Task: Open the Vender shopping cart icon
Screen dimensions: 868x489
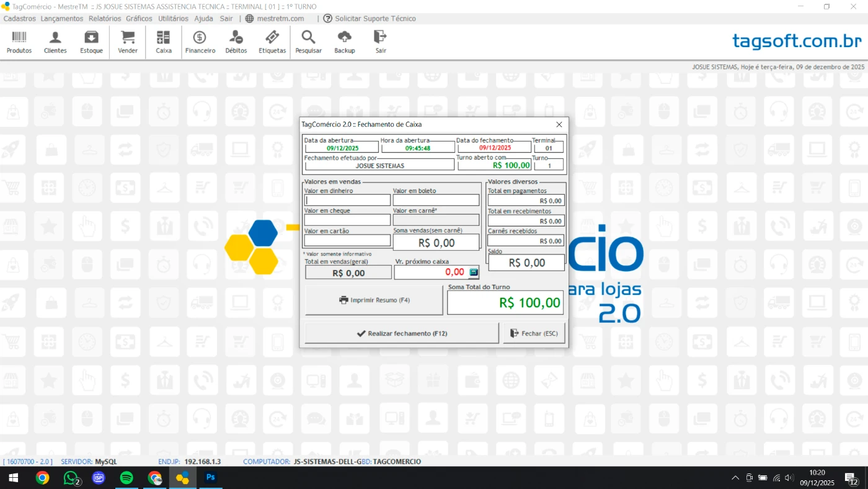Action: 128,42
